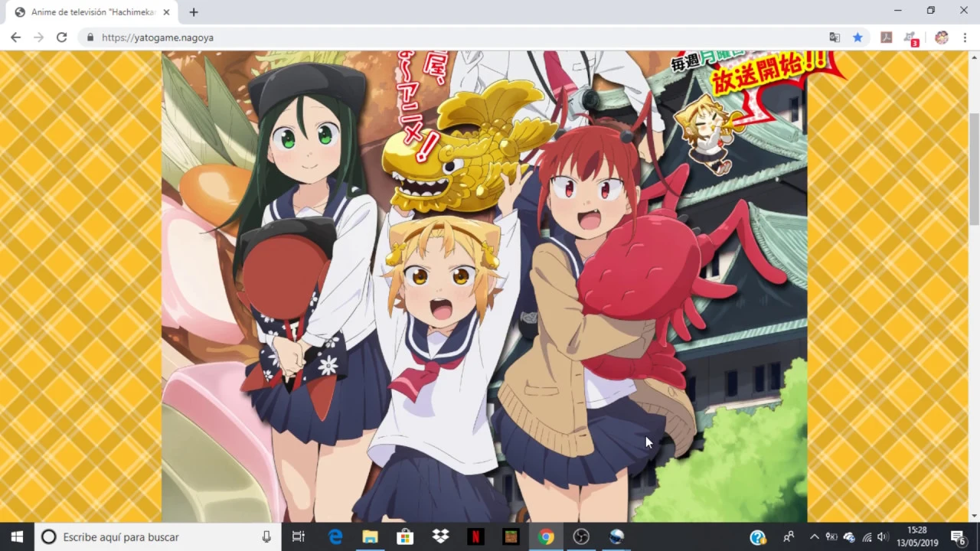The width and height of the screenshot is (980, 551).
Task: Launch Microsoft Edge from taskbar
Action: [335, 537]
